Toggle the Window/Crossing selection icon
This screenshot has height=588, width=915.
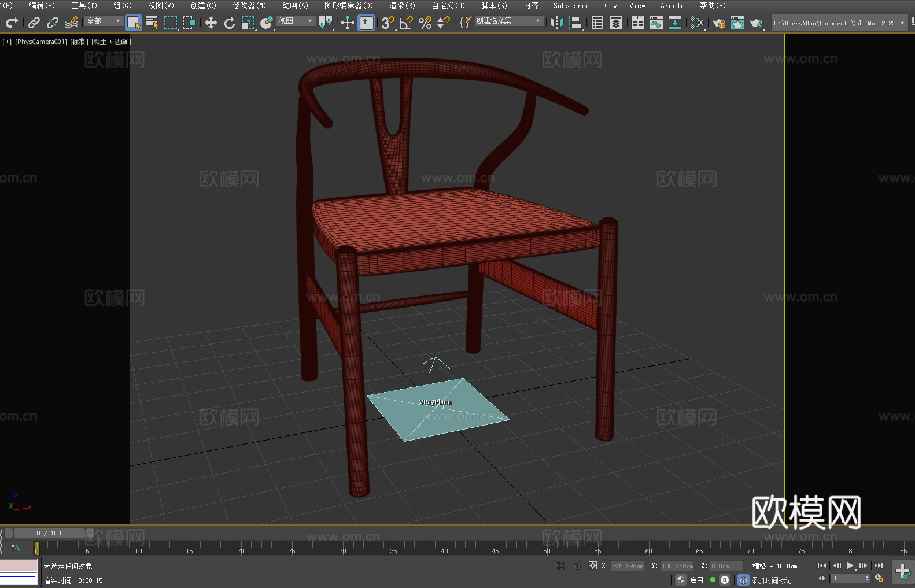pyautogui.click(x=189, y=23)
